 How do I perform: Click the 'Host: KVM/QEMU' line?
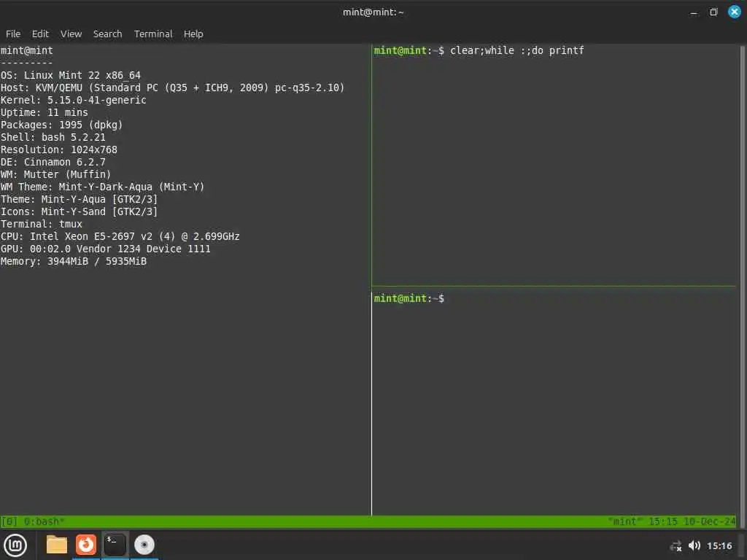(172, 87)
